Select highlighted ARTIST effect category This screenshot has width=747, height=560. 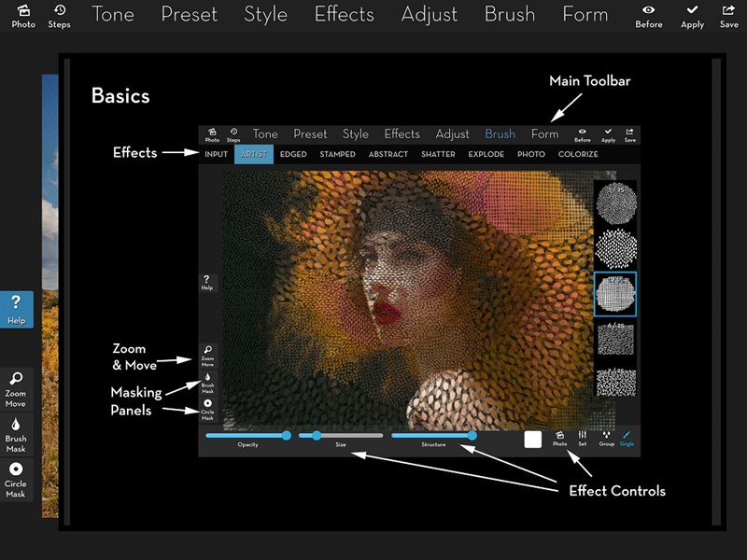pos(254,154)
